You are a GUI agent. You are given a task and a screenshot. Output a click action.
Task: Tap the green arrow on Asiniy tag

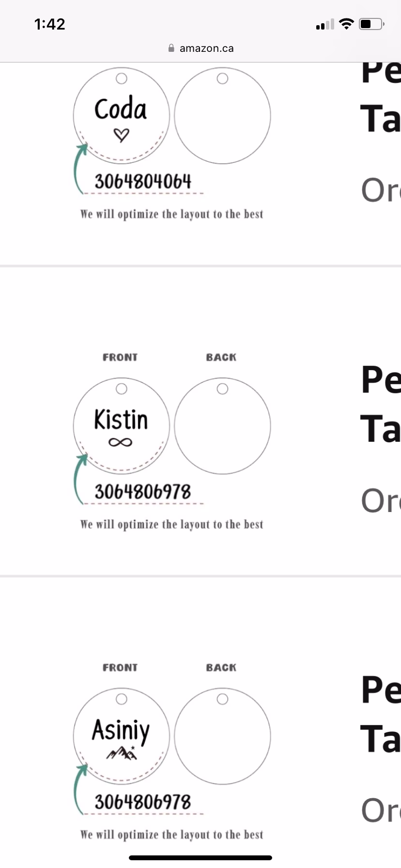(x=78, y=789)
